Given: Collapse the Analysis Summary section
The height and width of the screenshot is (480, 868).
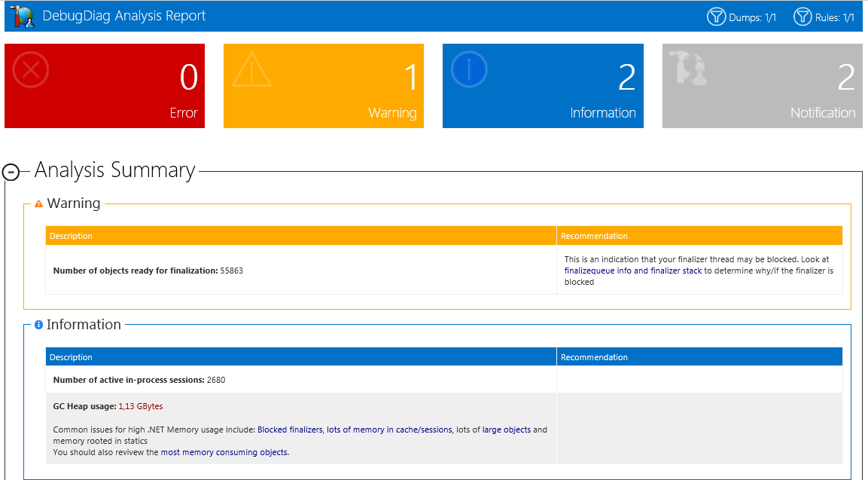Looking at the screenshot, I should click(11, 172).
